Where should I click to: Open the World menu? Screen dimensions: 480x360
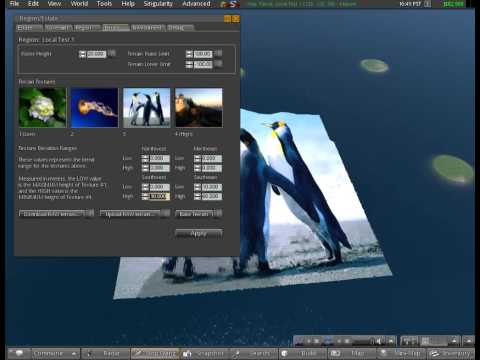pos(79,4)
